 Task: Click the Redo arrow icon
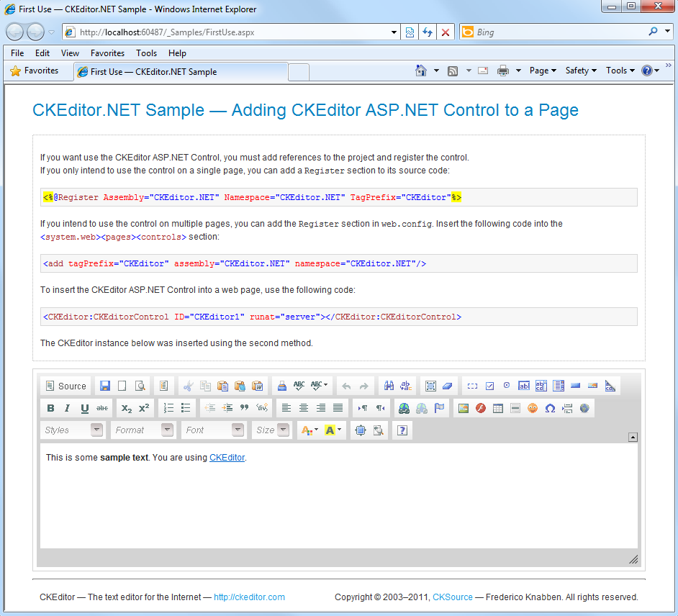pyautogui.click(x=363, y=386)
